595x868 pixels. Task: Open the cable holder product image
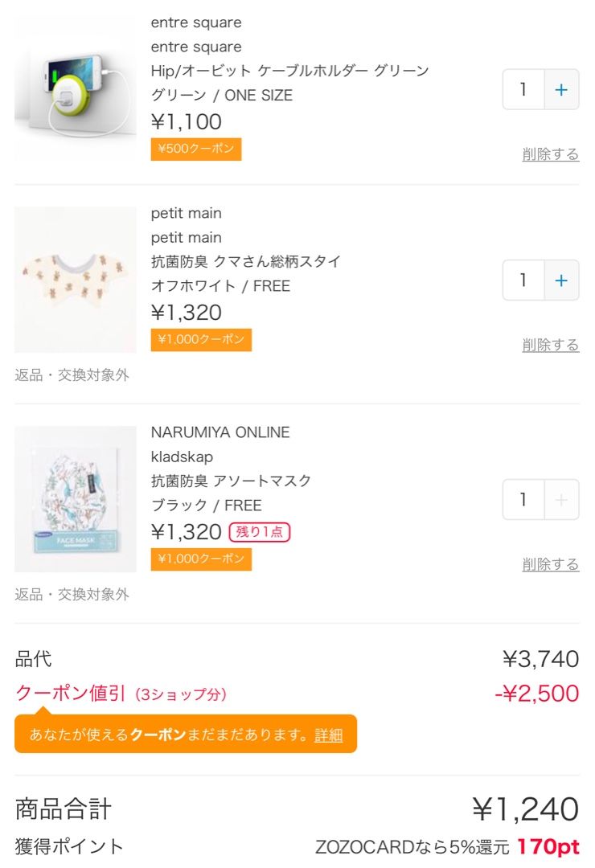pyautogui.click(x=76, y=90)
